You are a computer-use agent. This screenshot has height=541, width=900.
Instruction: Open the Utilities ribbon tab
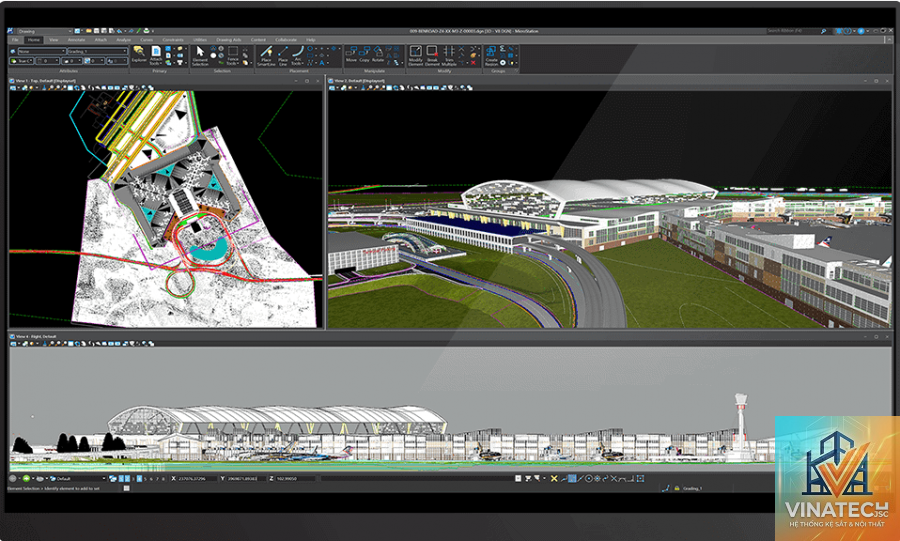(x=200, y=40)
